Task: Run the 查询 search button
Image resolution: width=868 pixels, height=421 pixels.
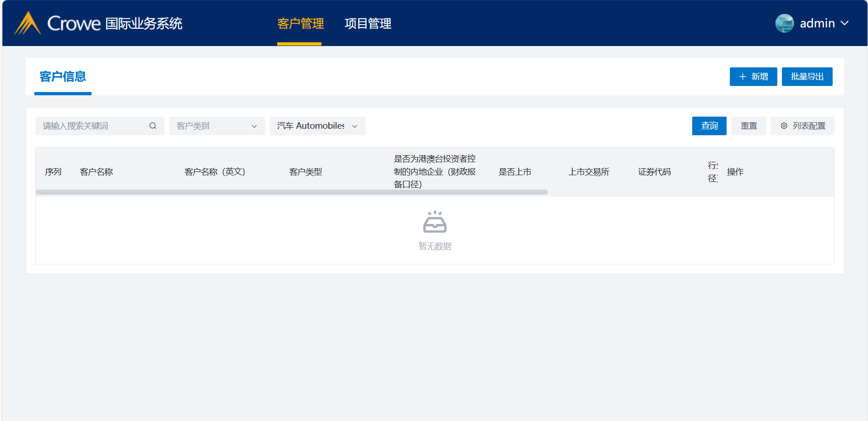Action: 709,126
